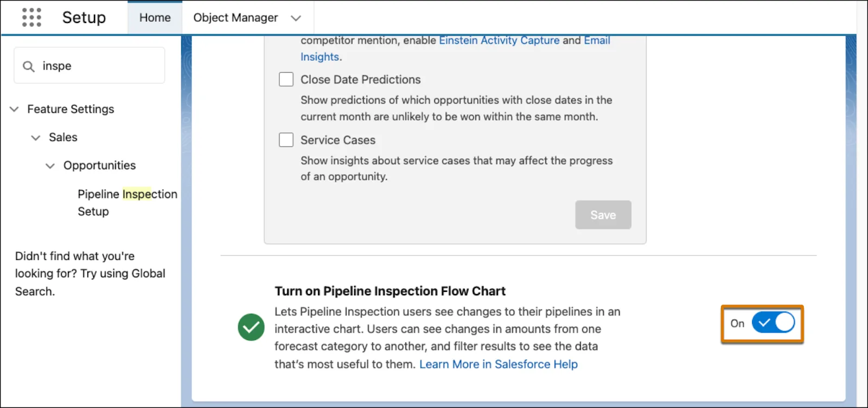The image size is (868, 408).
Task: Click the green checkmark status icon
Action: pyautogui.click(x=251, y=327)
